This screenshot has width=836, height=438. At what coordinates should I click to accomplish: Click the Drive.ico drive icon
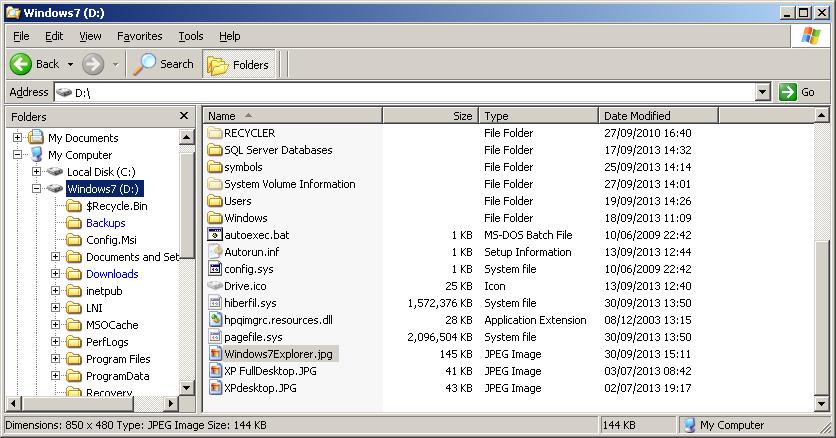coord(214,286)
